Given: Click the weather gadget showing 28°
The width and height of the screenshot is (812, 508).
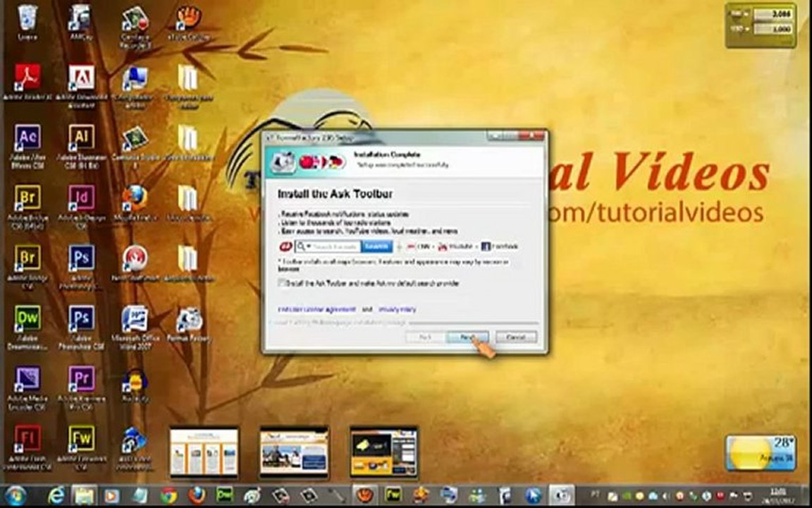Looking at the screenshot, I should coord(761,452).
